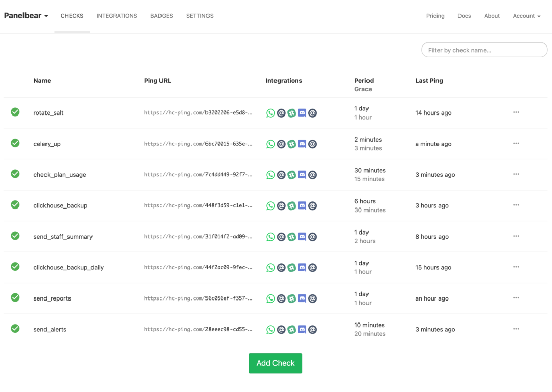
Task: Click green status checkmark for clickhouse_backup_daily
Action: tap(15, 266)
